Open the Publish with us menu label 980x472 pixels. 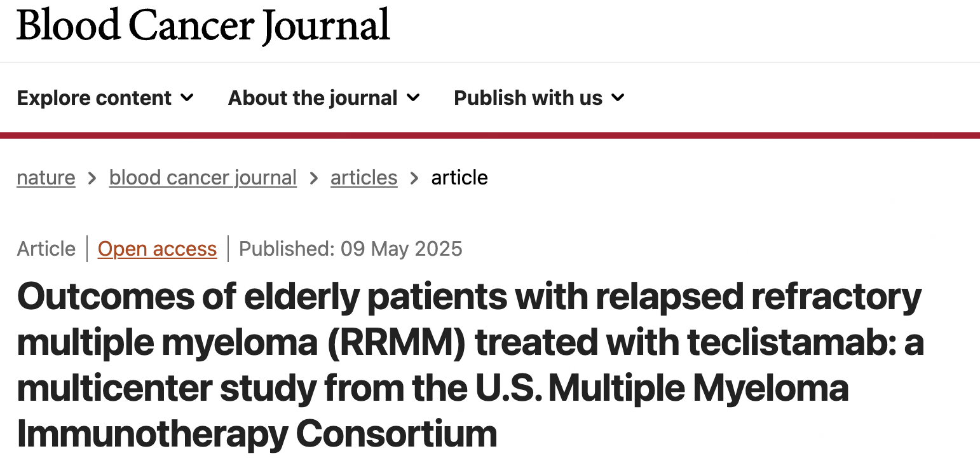coord(528,98)
